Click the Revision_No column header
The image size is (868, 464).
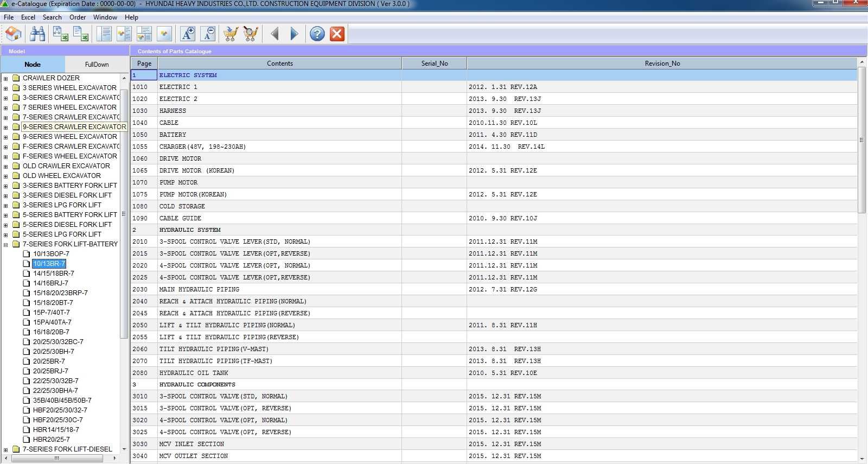tap(662, 63)
